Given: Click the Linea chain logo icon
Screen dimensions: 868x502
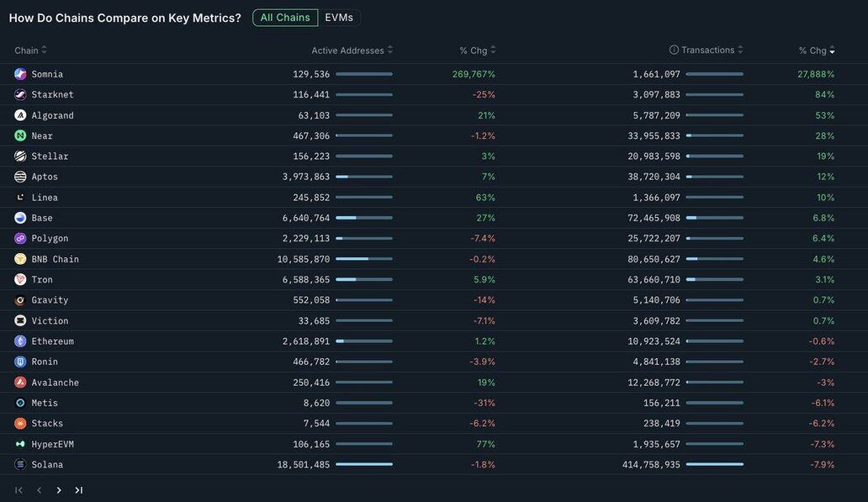Looking at the screenshot, I should 20,197.
